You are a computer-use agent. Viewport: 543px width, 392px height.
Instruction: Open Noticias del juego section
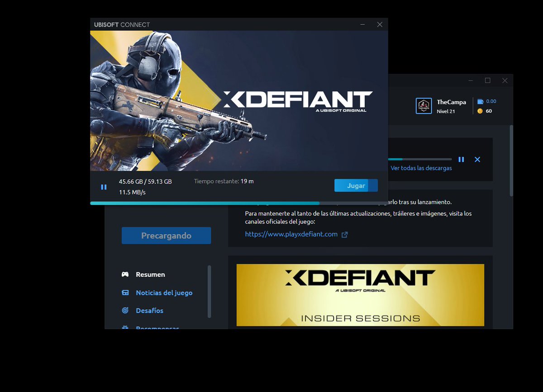click(x=164, y=293)
